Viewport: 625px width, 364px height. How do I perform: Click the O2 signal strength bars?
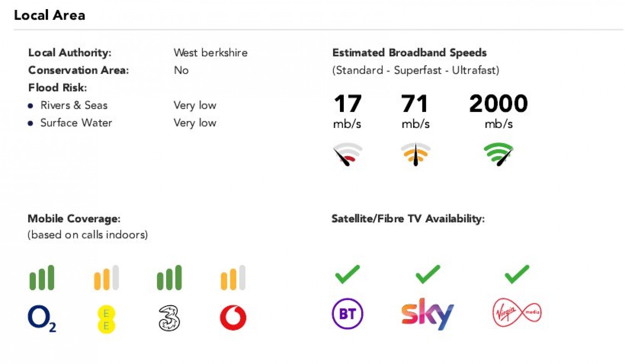[x=42, y=277]
